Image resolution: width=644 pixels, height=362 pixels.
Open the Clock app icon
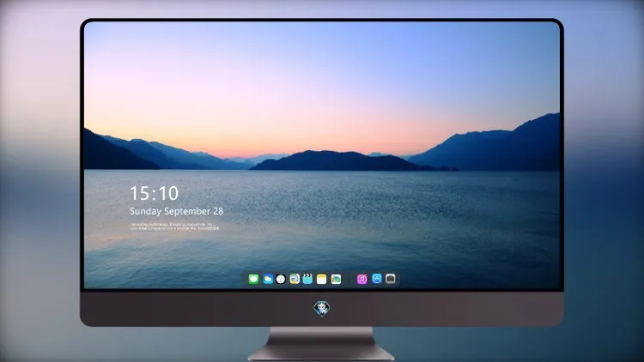pyautogui.click(x=281, y=279)
